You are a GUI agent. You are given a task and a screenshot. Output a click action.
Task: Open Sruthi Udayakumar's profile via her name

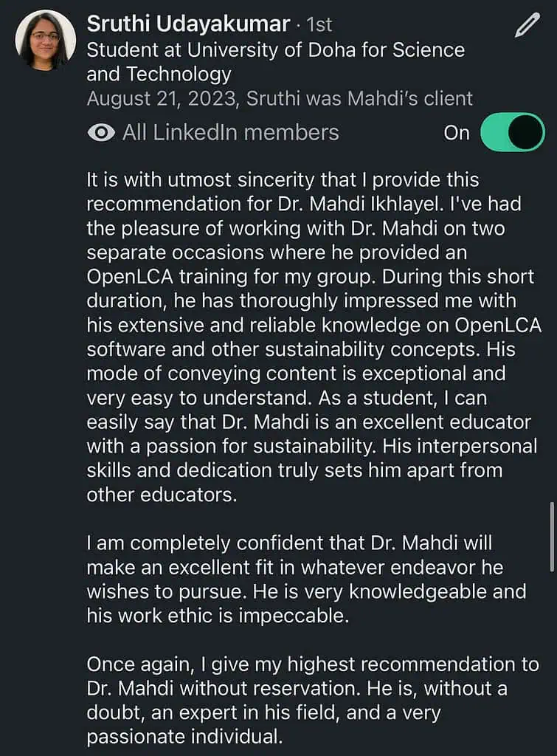tap(188, 24)
